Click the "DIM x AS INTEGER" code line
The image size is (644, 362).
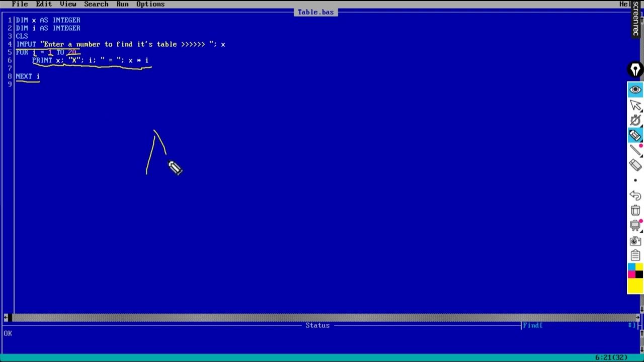pyautogui.click(x=48, y=20)
